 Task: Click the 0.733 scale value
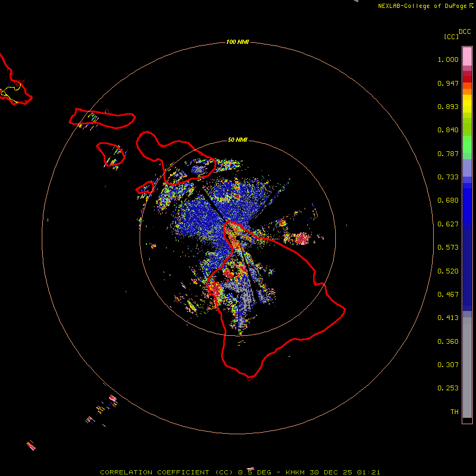[448, 177]
